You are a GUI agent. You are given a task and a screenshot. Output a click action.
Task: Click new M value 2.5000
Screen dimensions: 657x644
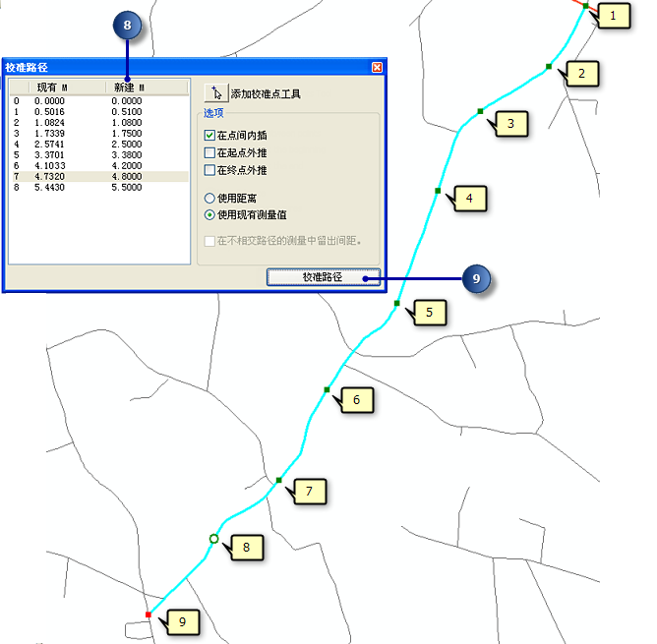(x=127, y=145)
